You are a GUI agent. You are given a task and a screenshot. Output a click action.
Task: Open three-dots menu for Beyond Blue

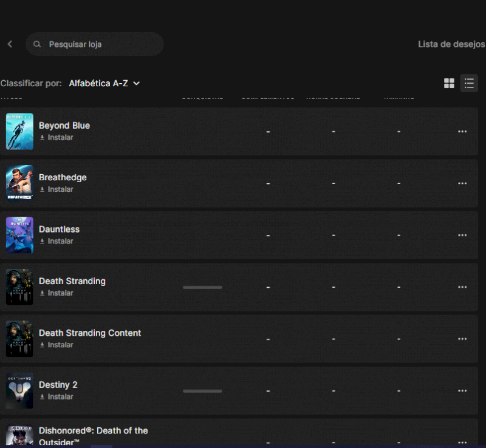462,131
